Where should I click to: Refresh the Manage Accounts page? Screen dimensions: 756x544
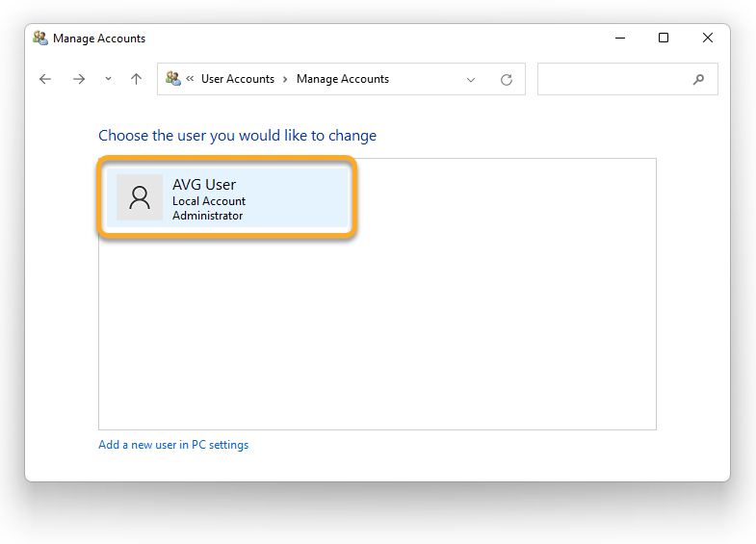coord(507,80)
